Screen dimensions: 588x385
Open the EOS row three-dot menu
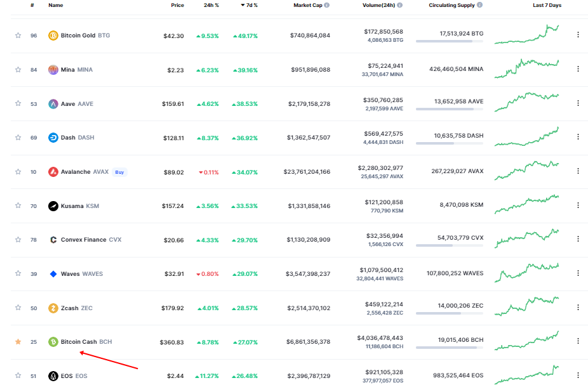(x=578, y=375)
